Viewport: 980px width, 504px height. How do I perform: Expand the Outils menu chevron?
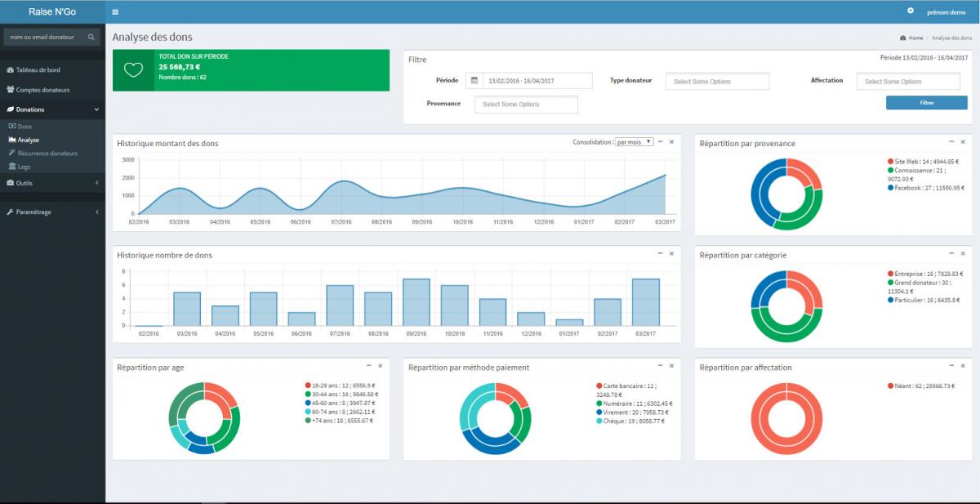[x=96, y=183]
